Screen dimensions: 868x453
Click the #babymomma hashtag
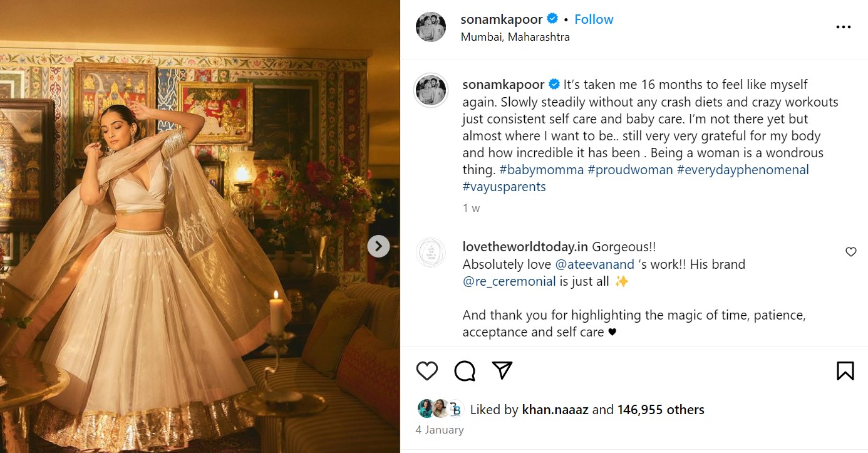click(541, 170)
